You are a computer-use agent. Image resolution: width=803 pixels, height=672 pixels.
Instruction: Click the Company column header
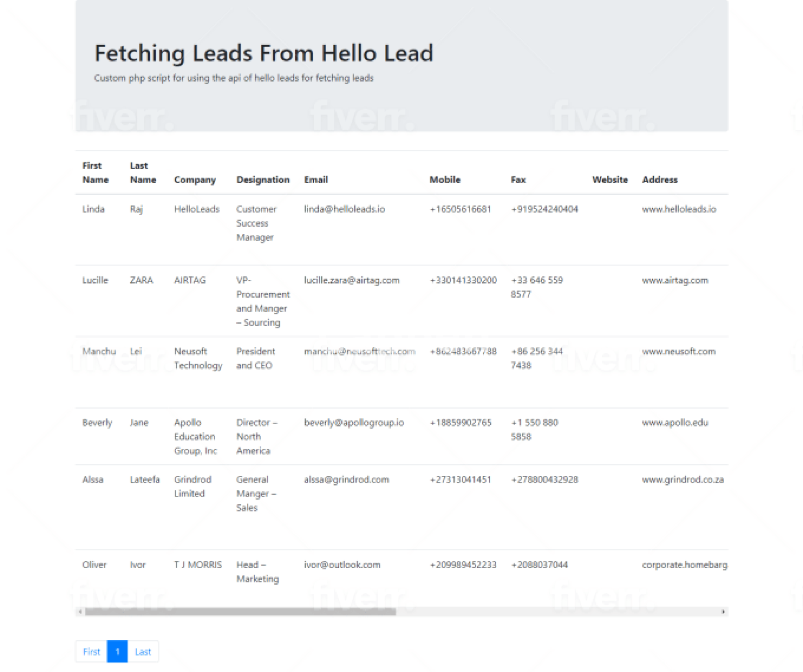(195, 180)
